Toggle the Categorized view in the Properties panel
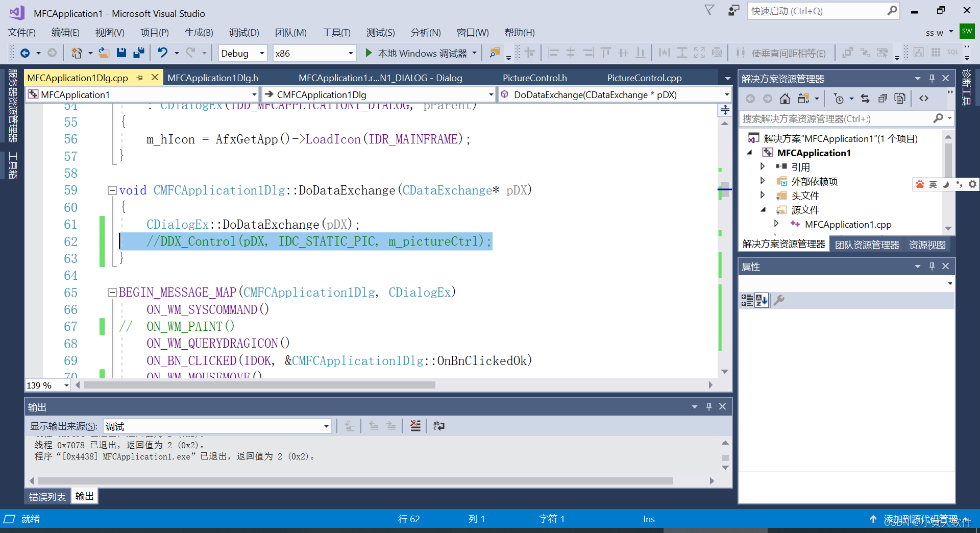 [747, 300]
